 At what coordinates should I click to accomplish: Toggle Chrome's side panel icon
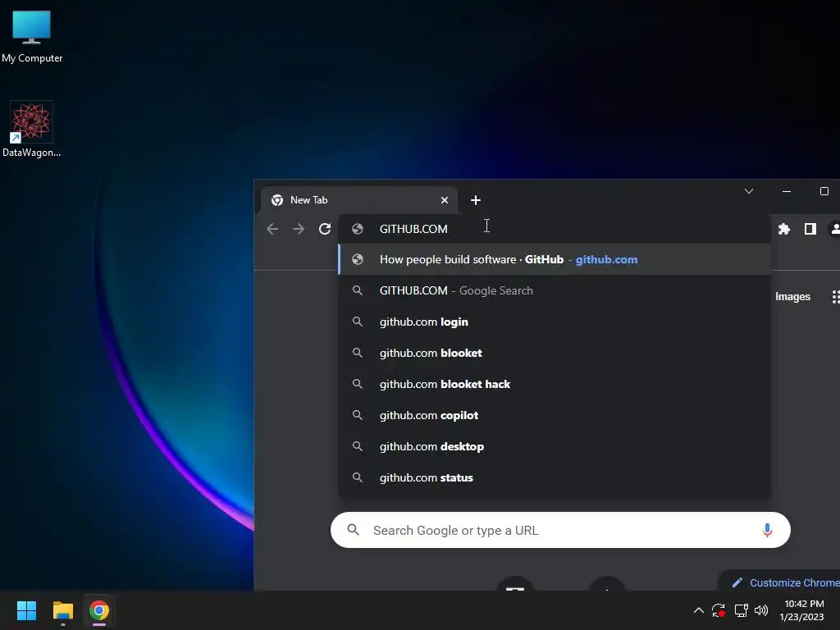[810, 230]
